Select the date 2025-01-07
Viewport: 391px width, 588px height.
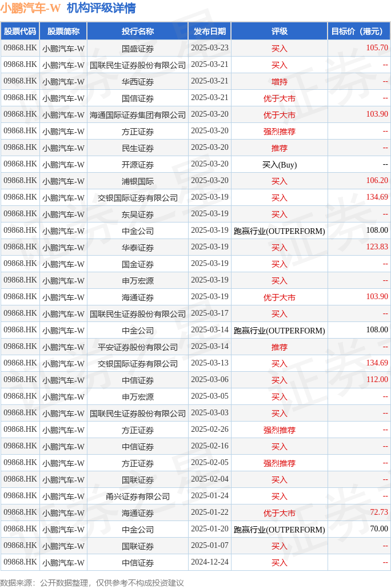pos(210,545)
